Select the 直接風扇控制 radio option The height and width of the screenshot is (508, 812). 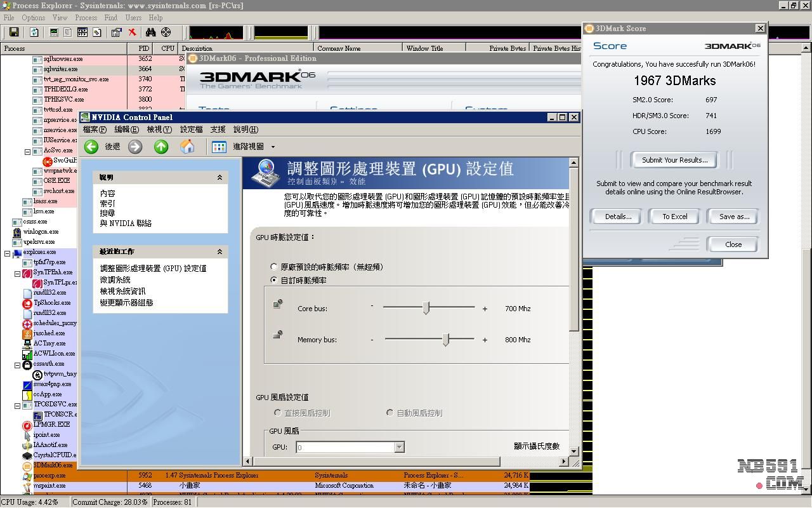tap(278, 413)
